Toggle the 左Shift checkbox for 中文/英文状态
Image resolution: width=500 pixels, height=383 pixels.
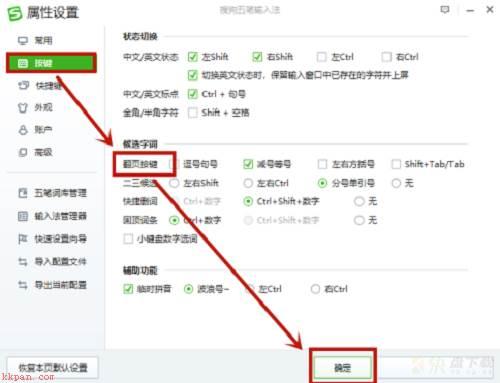(x=193, y=57)
